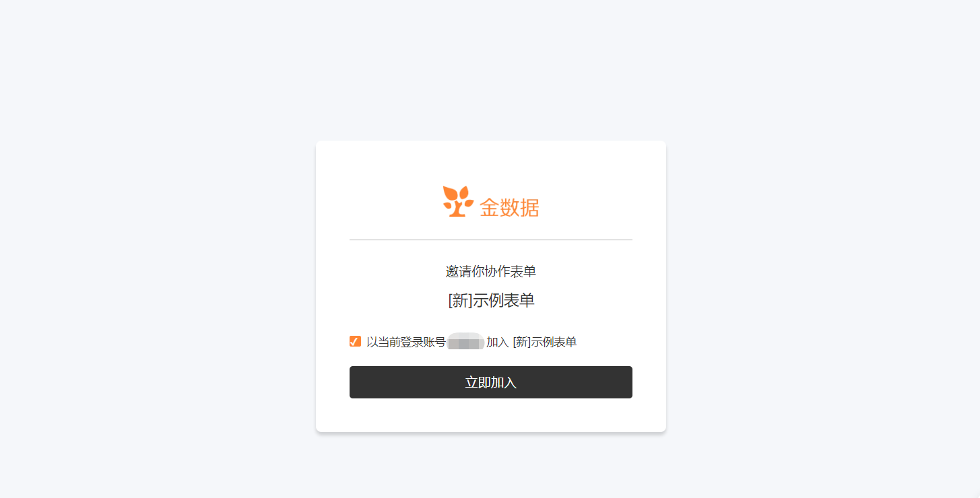
Task: Click the 数 character in the logo
Action: tap(509, 207)
